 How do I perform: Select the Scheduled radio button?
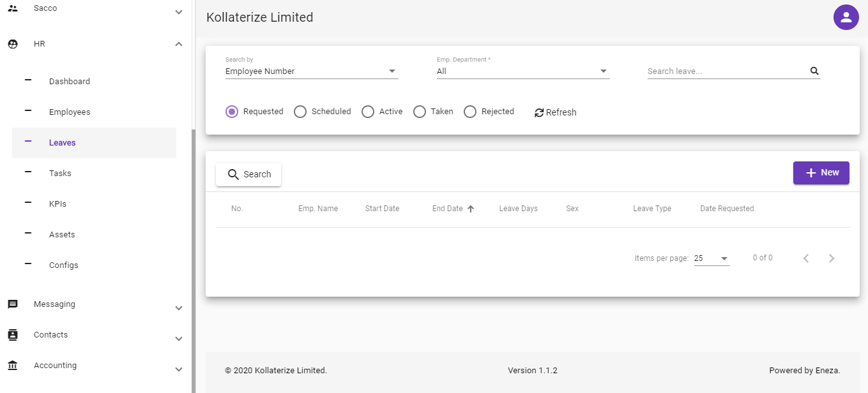coord(300,112)
